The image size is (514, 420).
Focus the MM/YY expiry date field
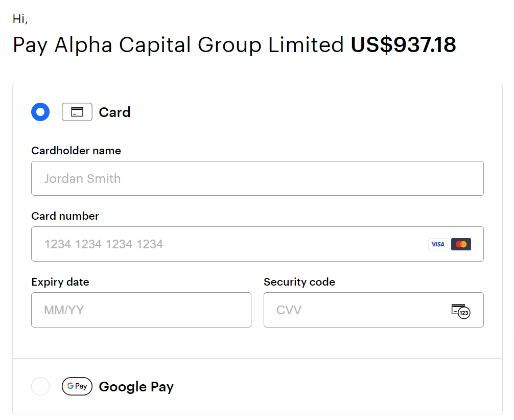coord(141,310)
